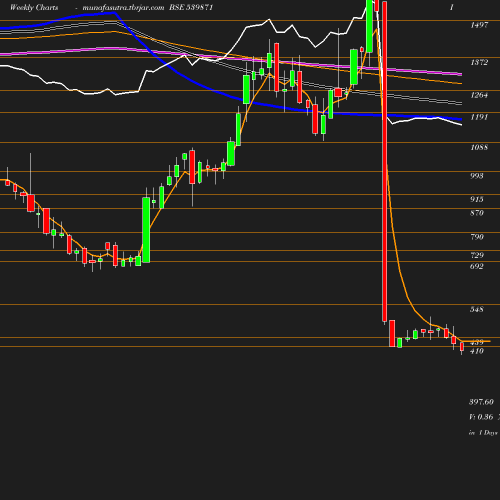Click the 915 price axis label
Viewport: 500px width, 500px height.
point(477,199)
